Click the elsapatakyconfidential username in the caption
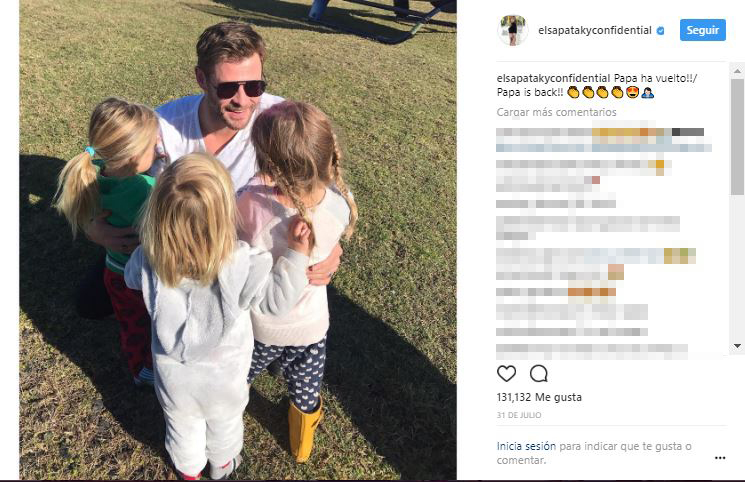 click(x=553, y=78)
